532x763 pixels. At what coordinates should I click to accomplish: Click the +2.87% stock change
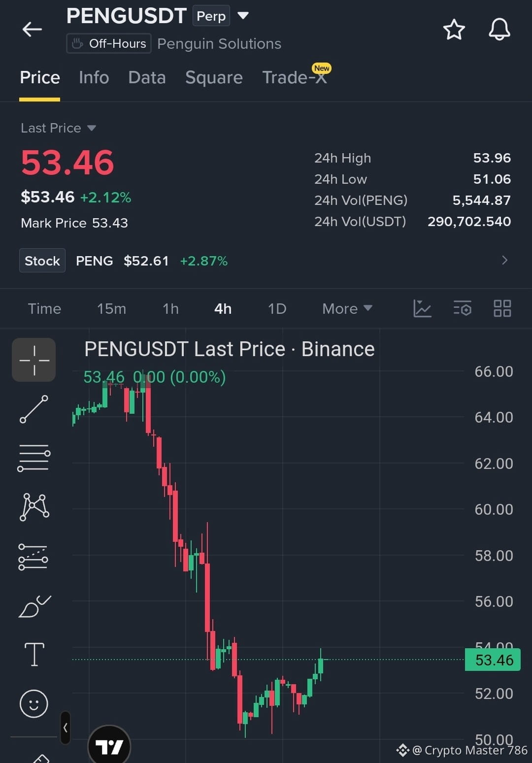pyautogui.click(x=204, y=261)
